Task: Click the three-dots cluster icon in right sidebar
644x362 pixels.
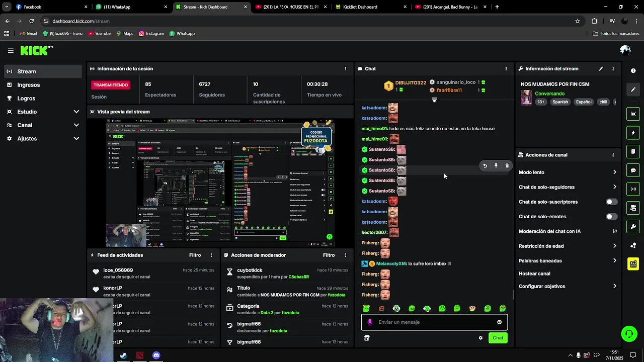Action: point(633,245)
